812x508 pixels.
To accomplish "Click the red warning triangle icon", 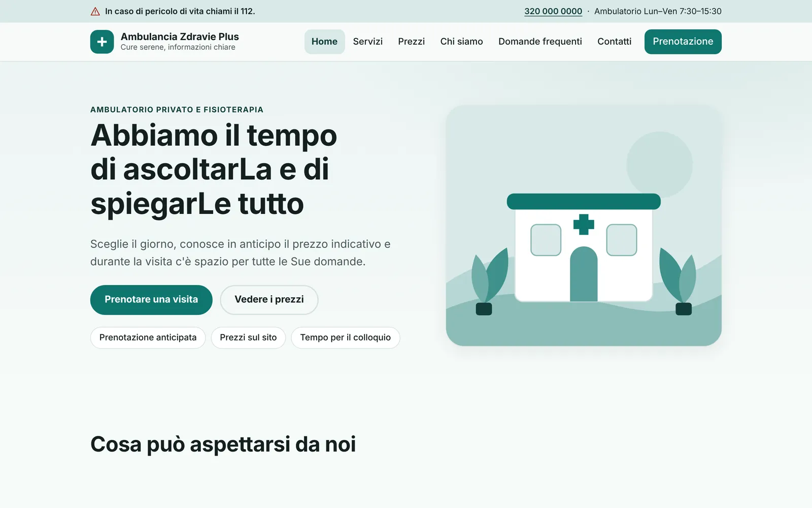I will [95, 11].
